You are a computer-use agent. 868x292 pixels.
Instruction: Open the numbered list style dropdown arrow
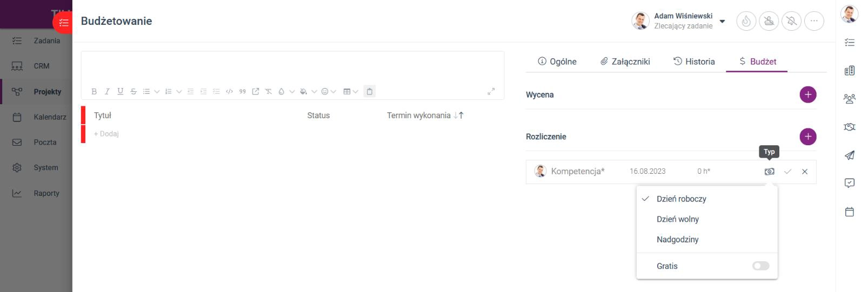179,91
